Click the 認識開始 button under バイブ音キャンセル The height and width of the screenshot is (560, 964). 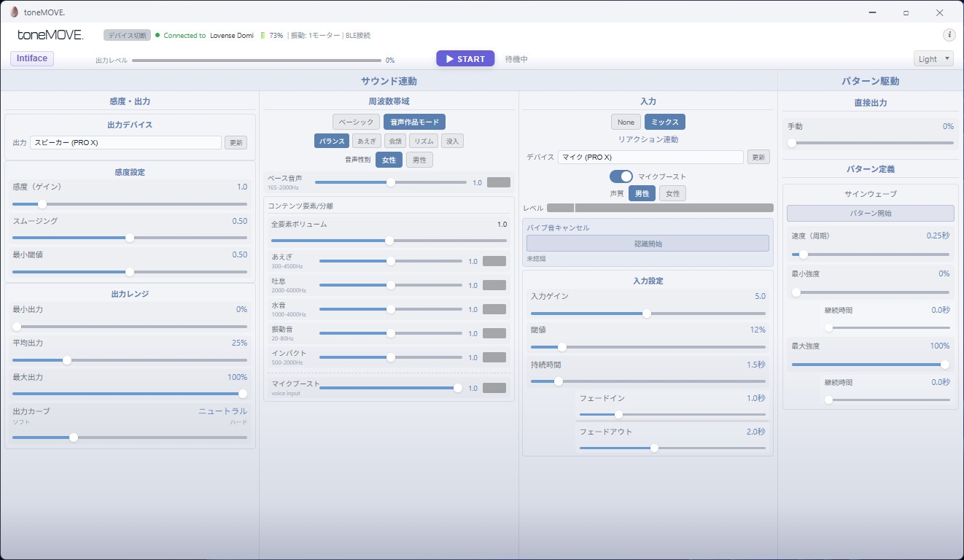click(x=647, y=244)
